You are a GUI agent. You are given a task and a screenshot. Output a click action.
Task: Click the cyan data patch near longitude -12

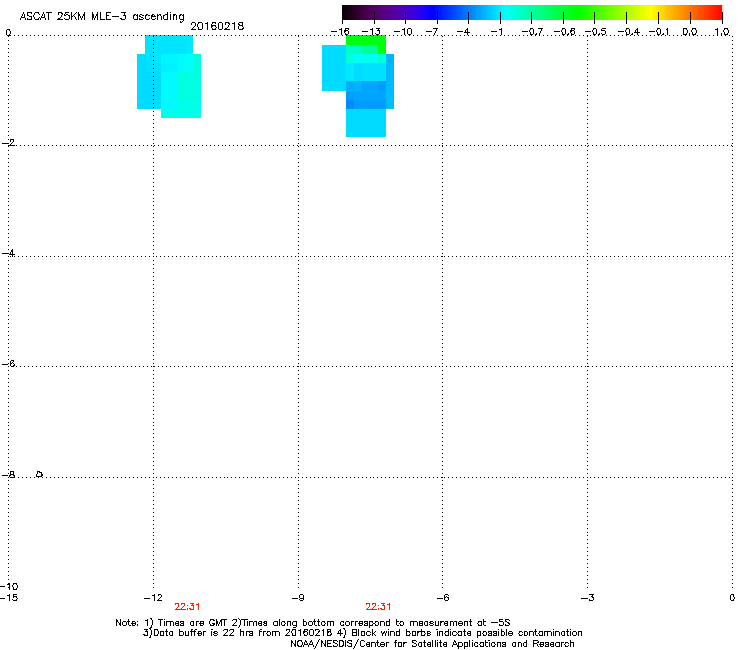pos(169,76)
